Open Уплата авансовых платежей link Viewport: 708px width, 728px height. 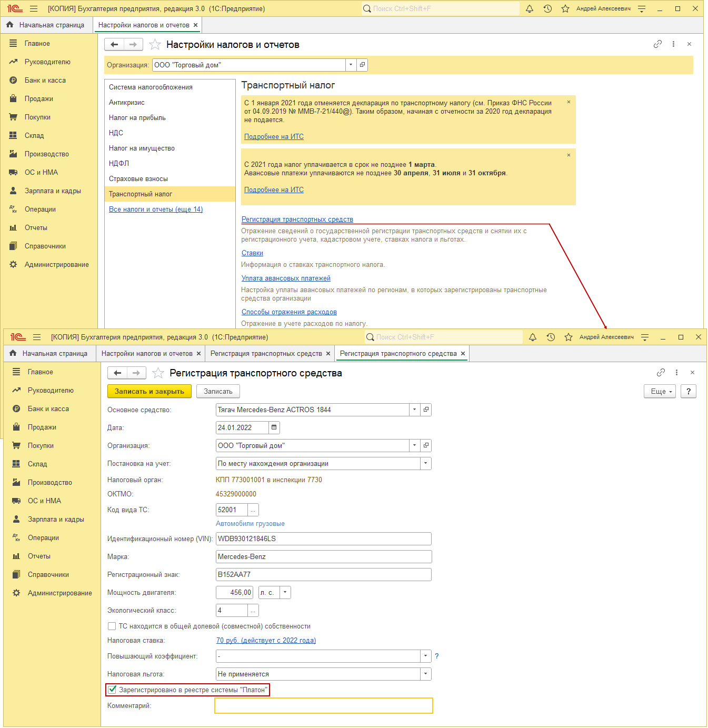tap(286, 278)
